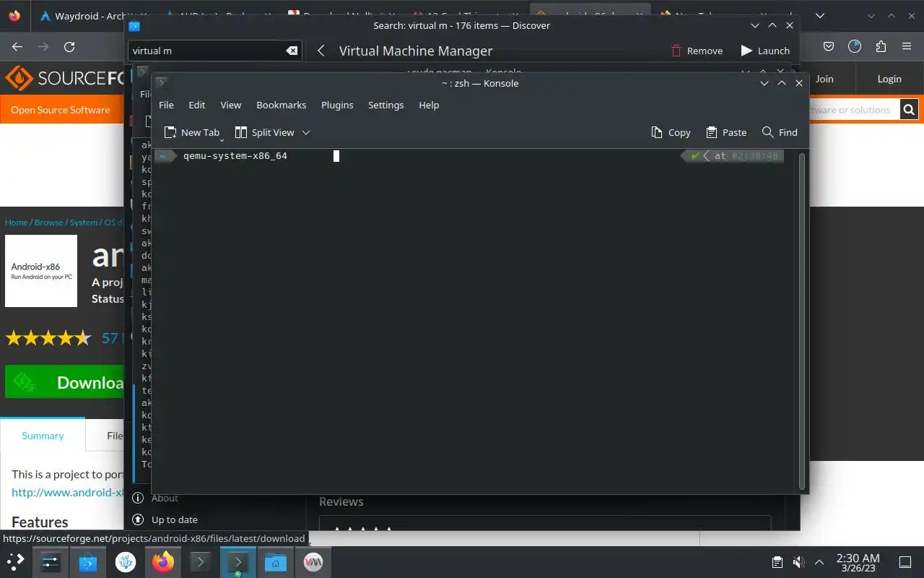This screenshot has height=578, width=924.
Task: Click the Konsole terminal vertical scrollbar
Action: click(801, 322)
